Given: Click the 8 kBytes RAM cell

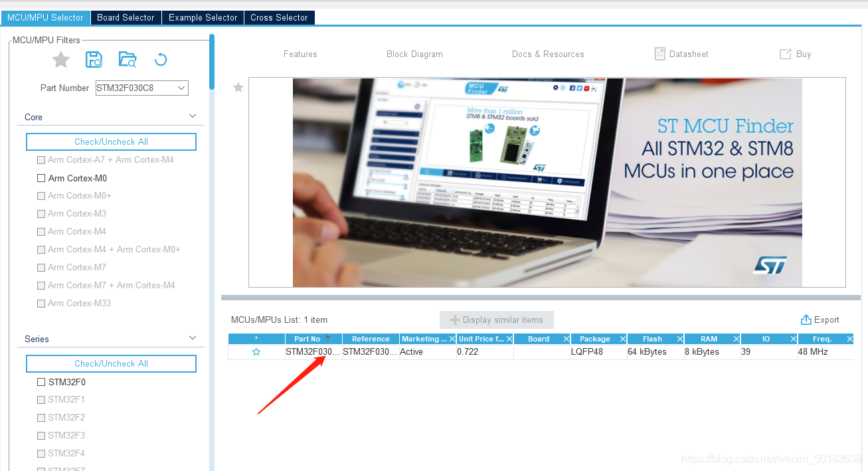Looking at the screenshot, I should (x=712, y=352).
